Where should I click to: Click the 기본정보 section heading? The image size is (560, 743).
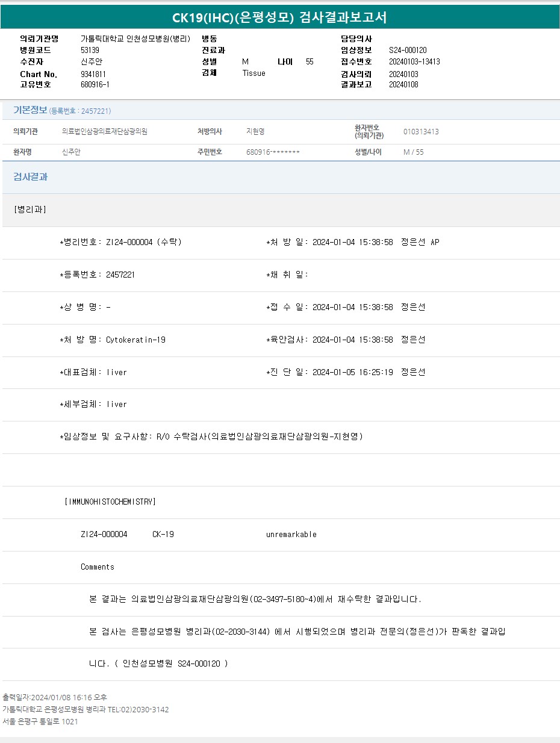[30, 110]
